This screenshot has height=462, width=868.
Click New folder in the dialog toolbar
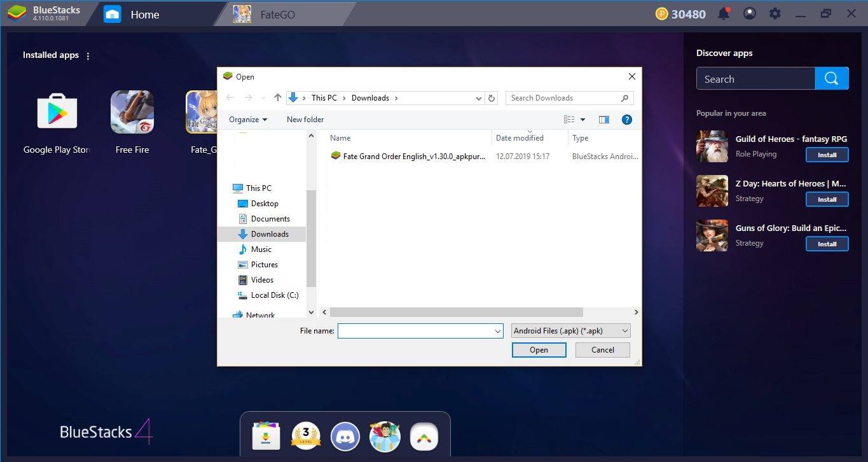(305, 120)
